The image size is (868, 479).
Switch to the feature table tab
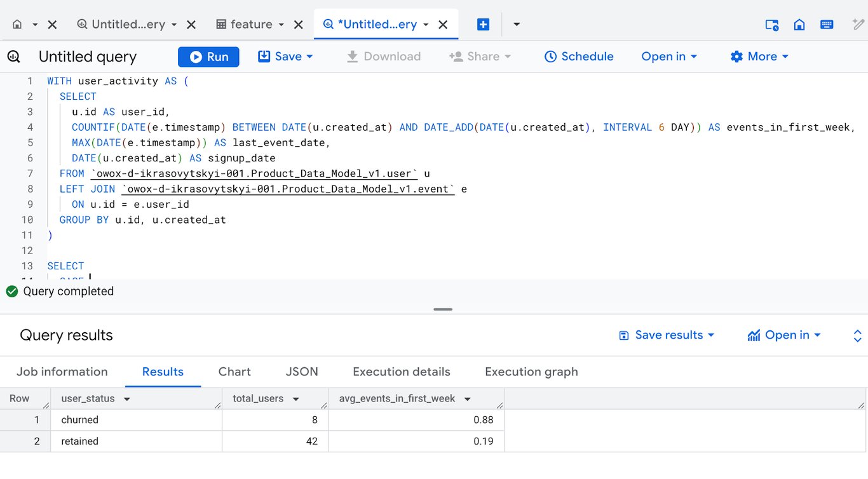click(x=245, y=24)
